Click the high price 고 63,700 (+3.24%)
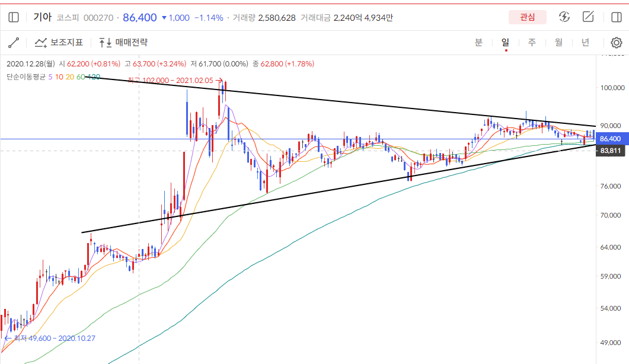The height and width of the screenshot is (364, 629). pos(155,64)
